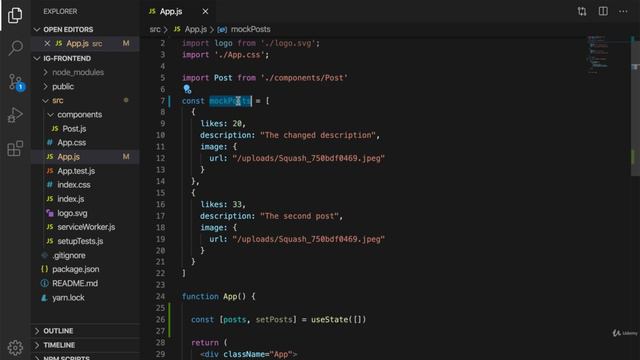Open the Search view in activity bar
Viewport: 640px width, 360px height.
pyautogui.click(x=15, y=48)
